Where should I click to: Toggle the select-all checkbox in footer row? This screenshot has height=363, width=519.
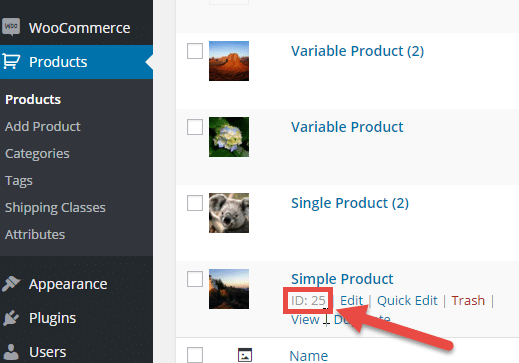pyautogui.click(x=195, y=355)
